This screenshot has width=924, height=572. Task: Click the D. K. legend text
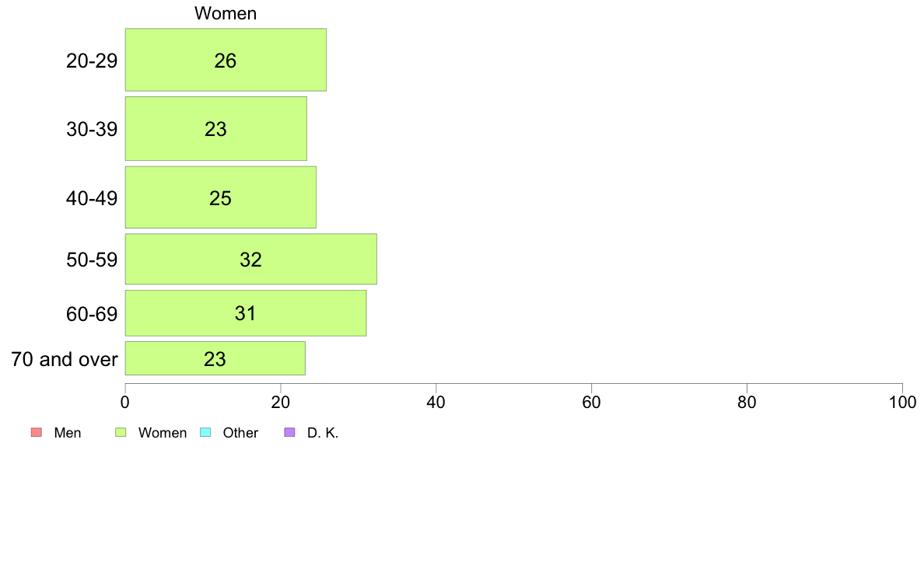click(323, 433)
